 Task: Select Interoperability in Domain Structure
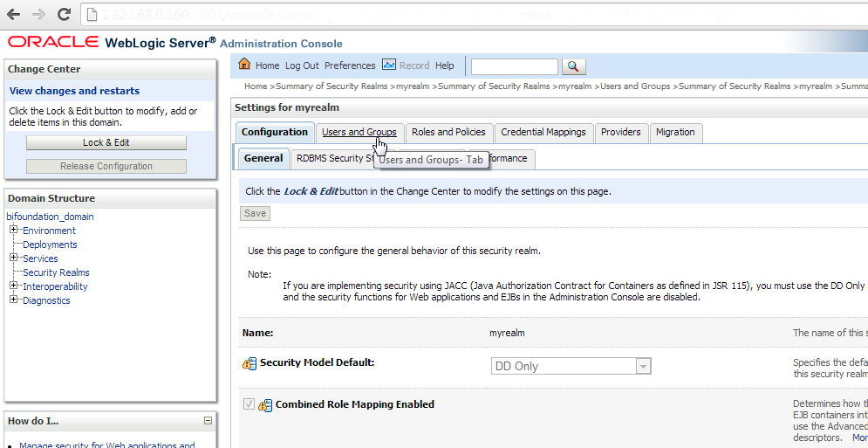point(55,286)
